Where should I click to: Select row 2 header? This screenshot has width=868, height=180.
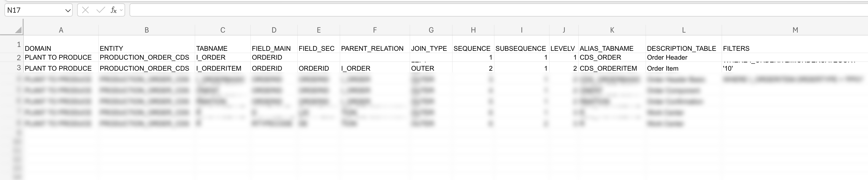click(19, 57)
